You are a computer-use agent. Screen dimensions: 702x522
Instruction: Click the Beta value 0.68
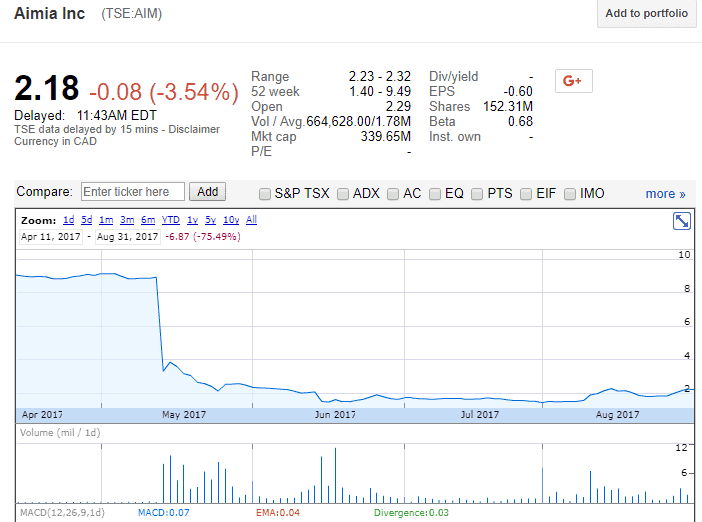pyautogui.click(x=520, y=121)
